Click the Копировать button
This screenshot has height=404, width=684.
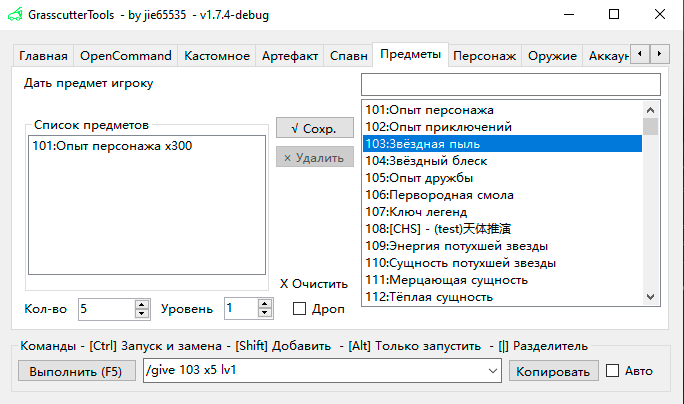coord(552,371)
